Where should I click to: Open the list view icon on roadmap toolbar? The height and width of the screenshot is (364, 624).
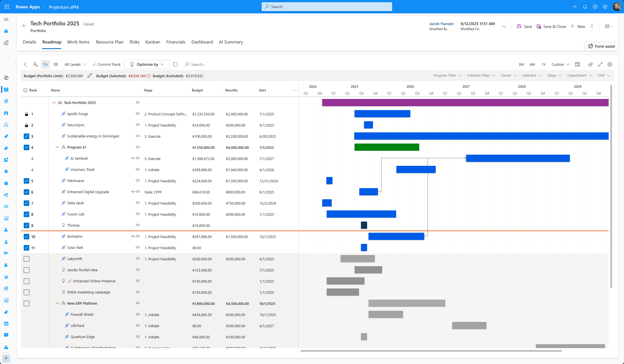click(x=56, y=64)
